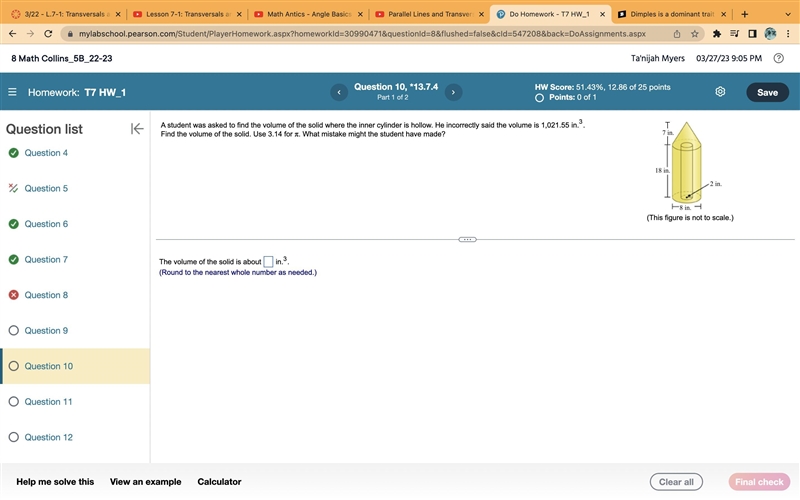Image resolution: width=800 pixels, height=500 pixels.
Task: Open a new browser tab
Action: [744, 14]
